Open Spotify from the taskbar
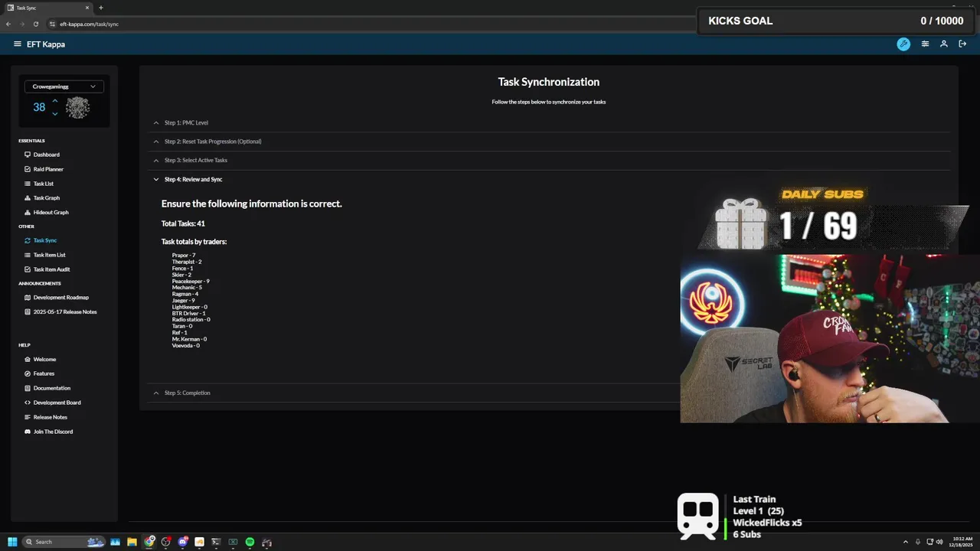The width and height of the screenshot is (980, 551). tap(250, 542)
